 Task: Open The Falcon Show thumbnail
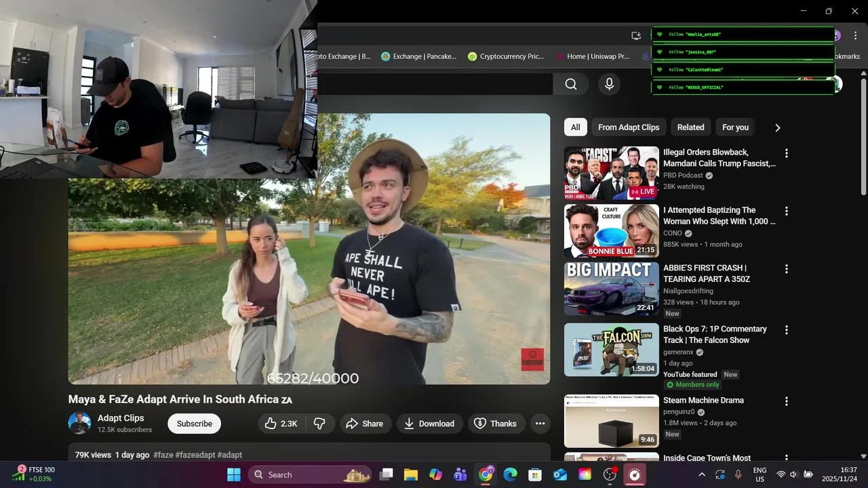(612, 350)
